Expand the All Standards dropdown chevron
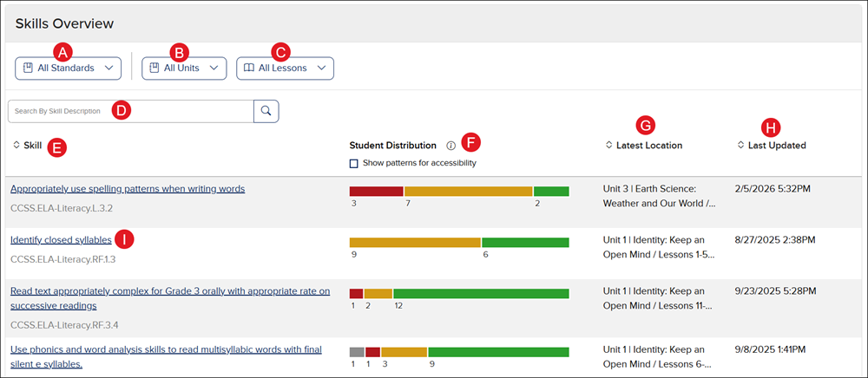The image size is (868, 378). (108, 68)
